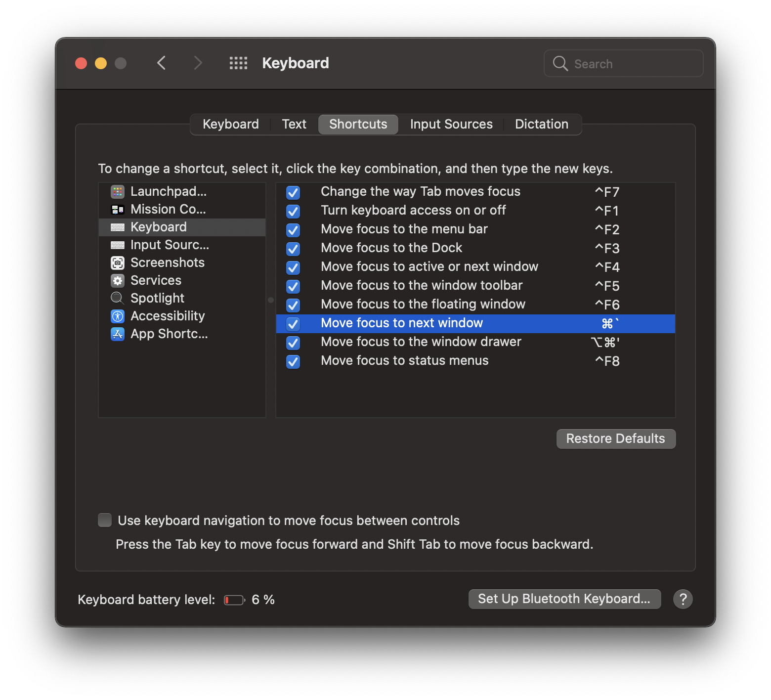Click the yellow minimize window button
The width and height of the screenshot is (771, 700).
(x=101, y=63)
